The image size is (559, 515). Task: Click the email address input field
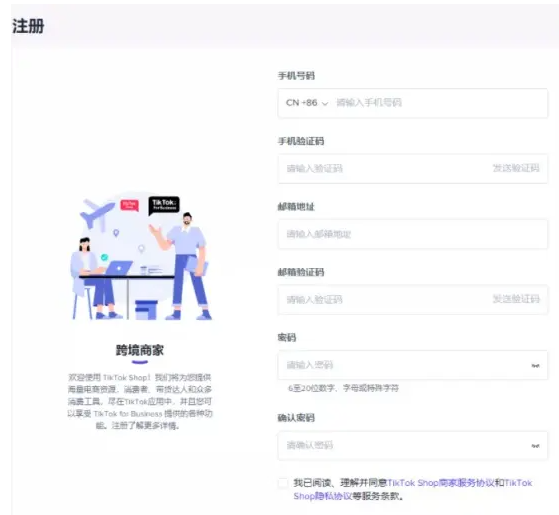[413, 234]
